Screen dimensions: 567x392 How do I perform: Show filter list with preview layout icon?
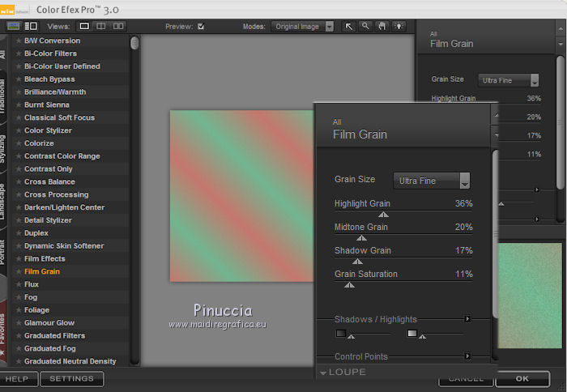31,26
